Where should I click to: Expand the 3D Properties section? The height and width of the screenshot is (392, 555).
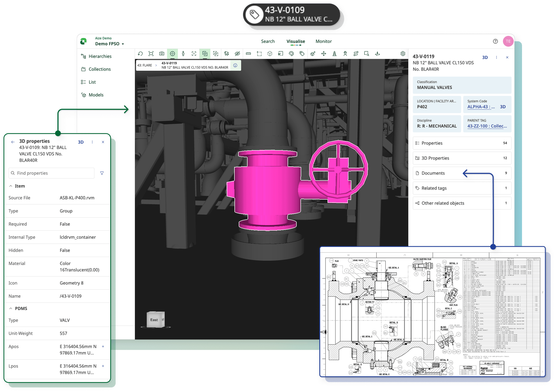tap(462, 158)
